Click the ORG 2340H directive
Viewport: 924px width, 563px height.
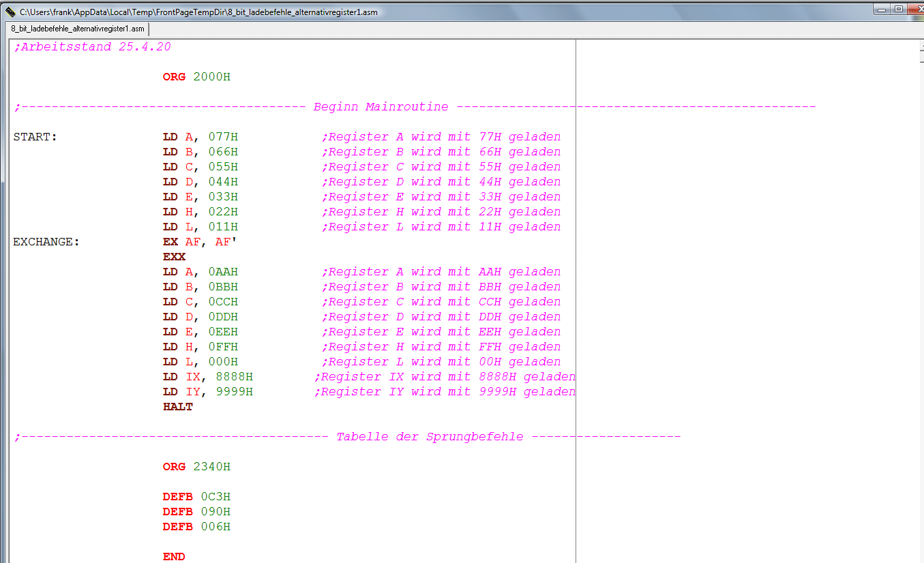[196, 467]
